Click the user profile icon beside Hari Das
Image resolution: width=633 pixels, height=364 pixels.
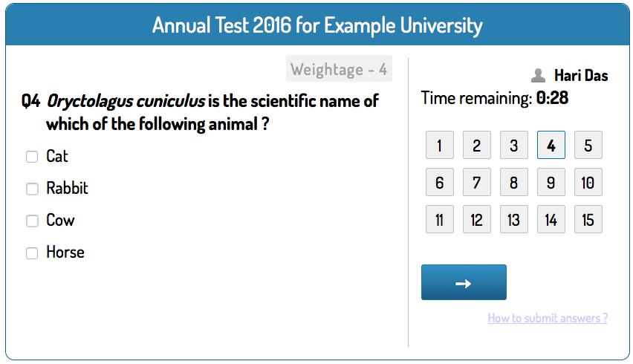[x=538, y=76]
